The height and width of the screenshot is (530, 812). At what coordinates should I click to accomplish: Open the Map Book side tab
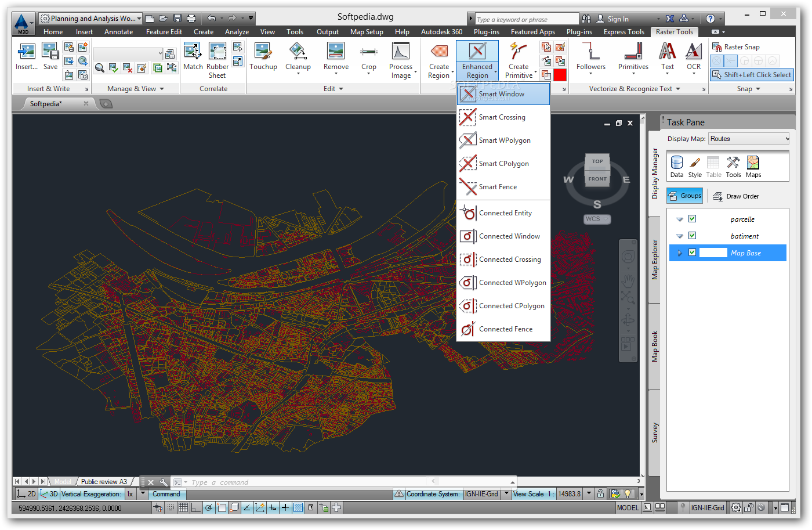pyautogui.click(x=654, y=347)
